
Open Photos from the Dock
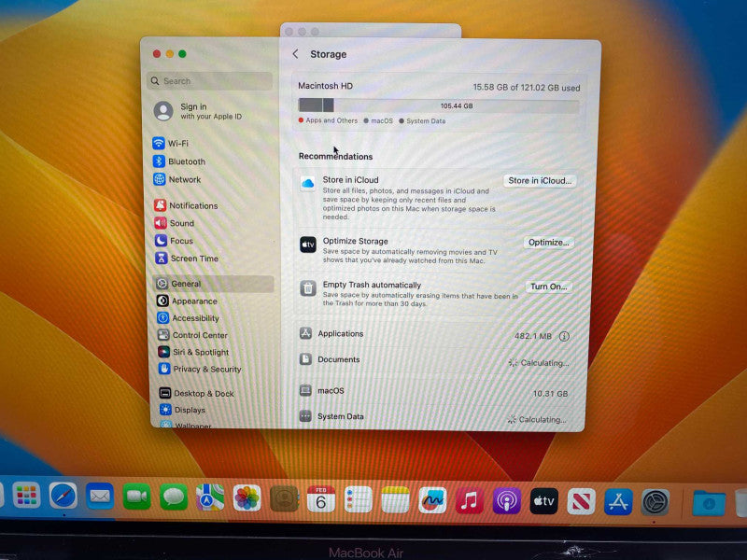pos(247,498)
